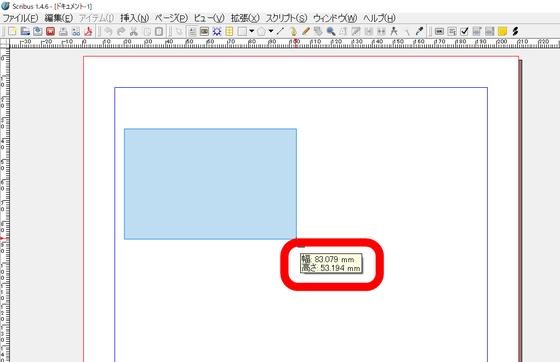The width and height of the screenshot is (560, 362).
Task: Open the ファイル(F) menu
Action: [20, 18]
